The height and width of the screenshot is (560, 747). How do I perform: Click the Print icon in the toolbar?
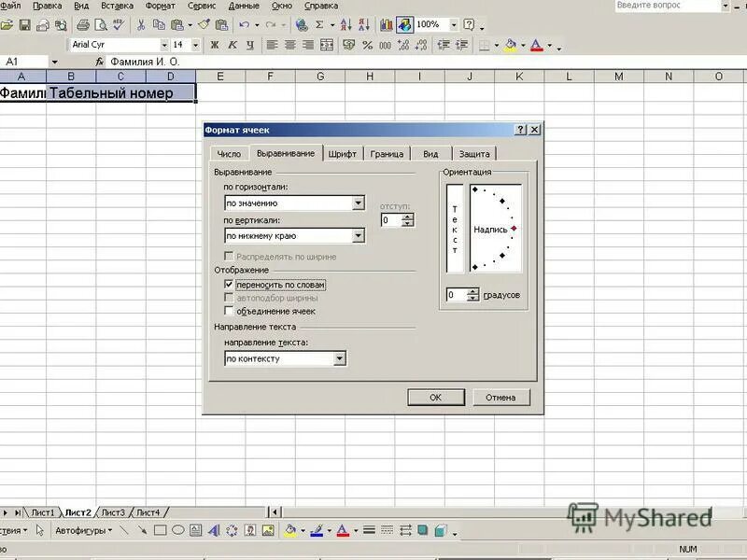[x=83, y=25]
